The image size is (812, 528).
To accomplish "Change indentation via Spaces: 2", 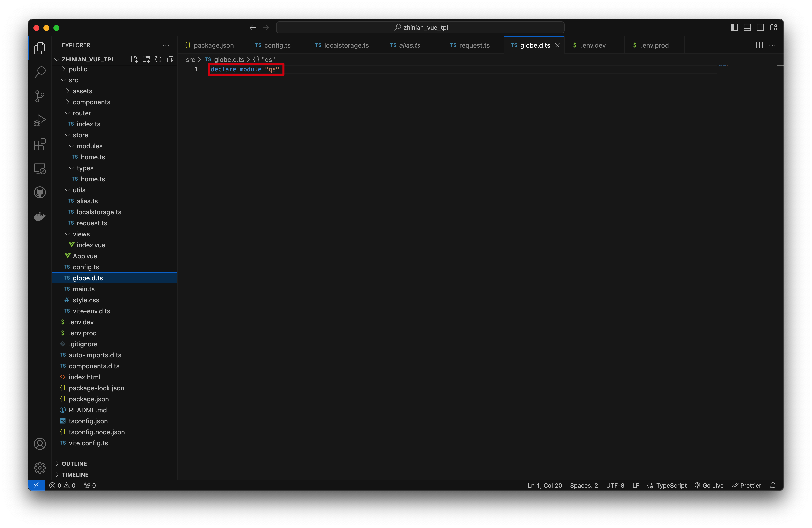I will (x=584, y=485).
